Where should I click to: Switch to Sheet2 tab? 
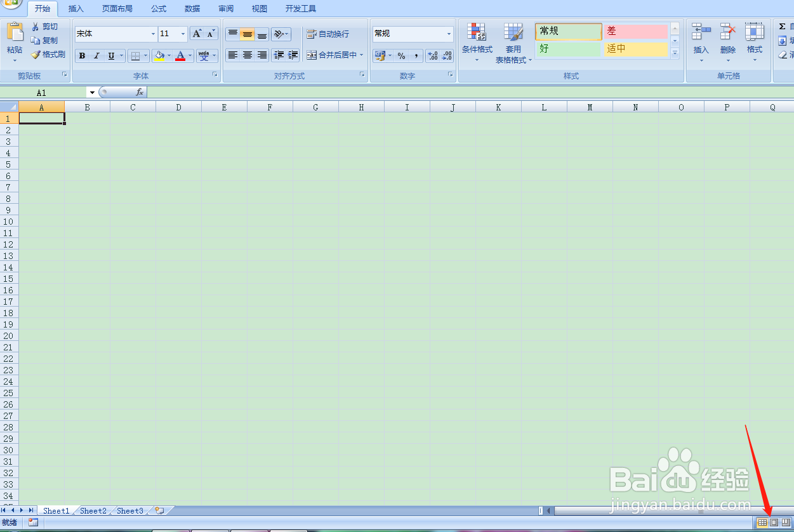(x=93, y=510)
